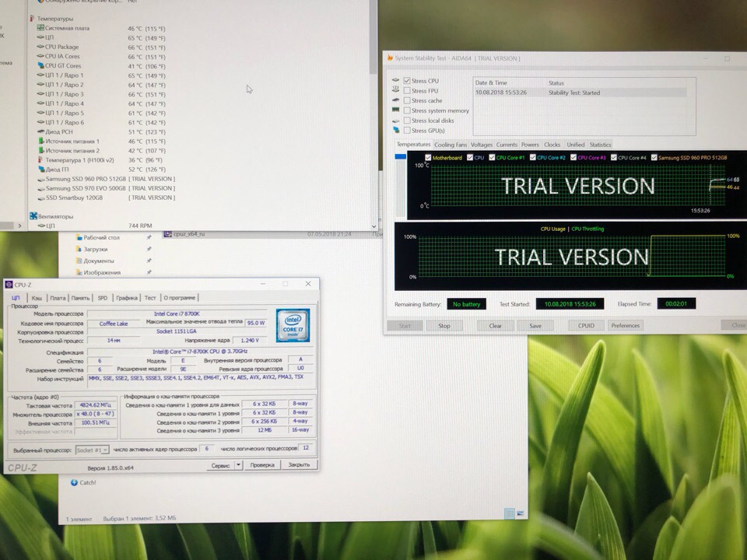Enable the Stress cache checkbox
747x560 pixels.
(407, 100)
